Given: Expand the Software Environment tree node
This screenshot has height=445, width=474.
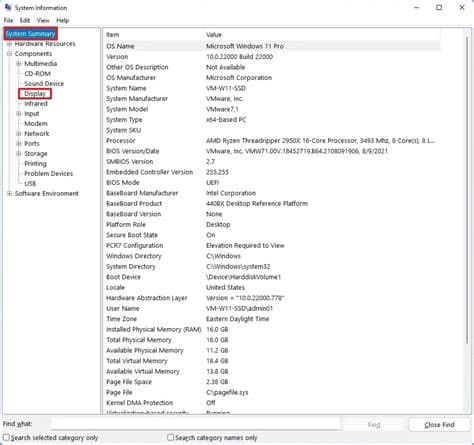Looking at the screenshot, I should click(9, 194).
